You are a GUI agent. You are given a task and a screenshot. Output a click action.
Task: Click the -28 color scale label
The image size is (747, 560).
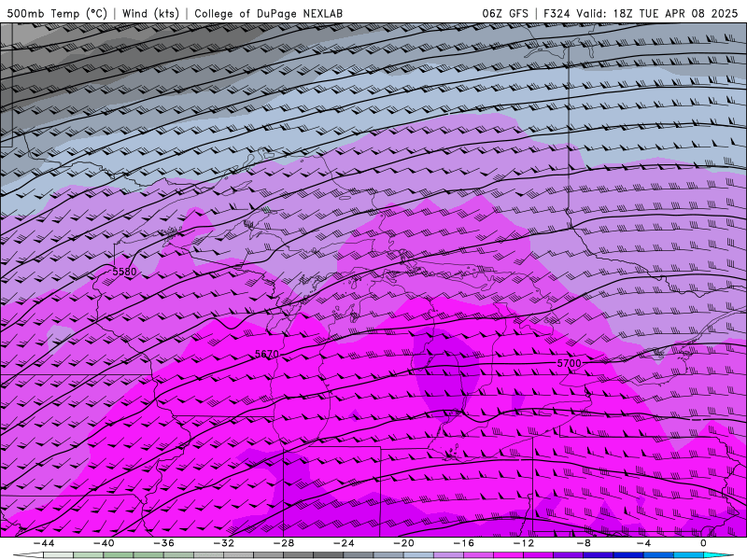coord(284,543)
